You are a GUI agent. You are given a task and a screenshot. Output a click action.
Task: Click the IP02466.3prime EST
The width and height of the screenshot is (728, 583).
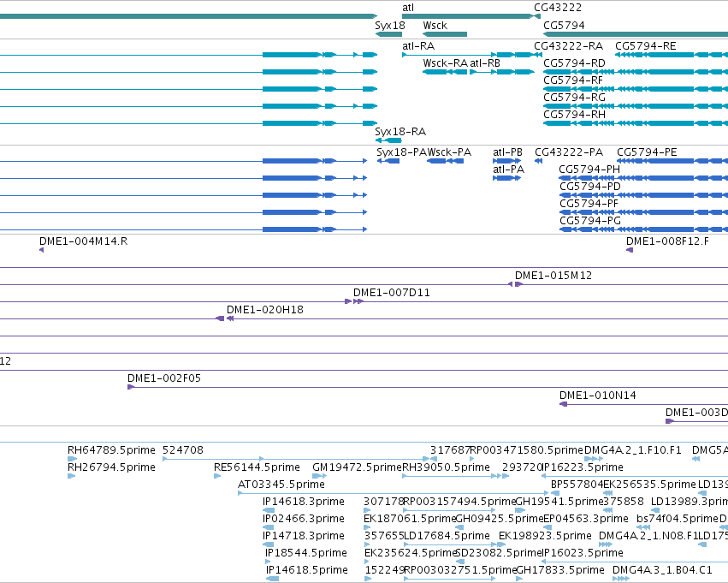[x=268, y=527]
